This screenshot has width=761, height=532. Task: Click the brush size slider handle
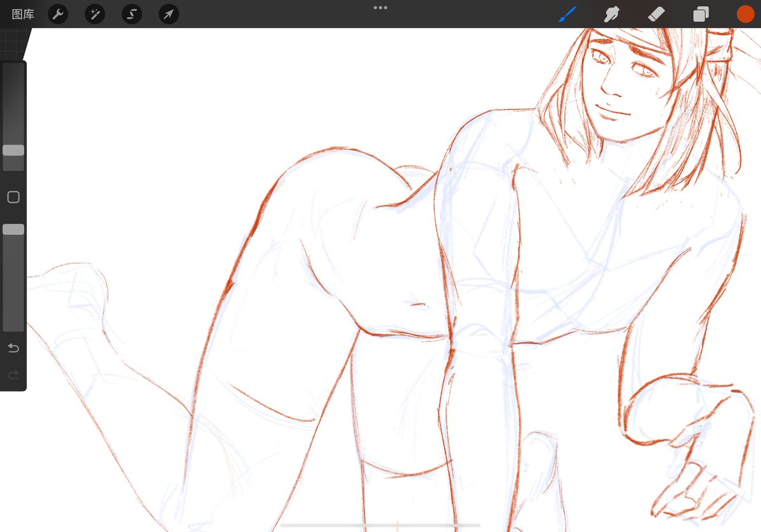[13, 150]
